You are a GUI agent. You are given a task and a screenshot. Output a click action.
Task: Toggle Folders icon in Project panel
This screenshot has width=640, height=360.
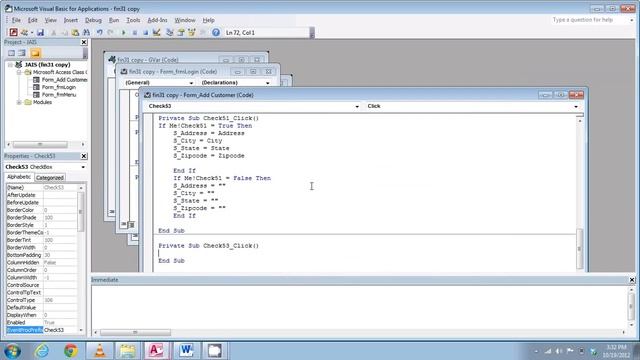click(x=36, y=53)
